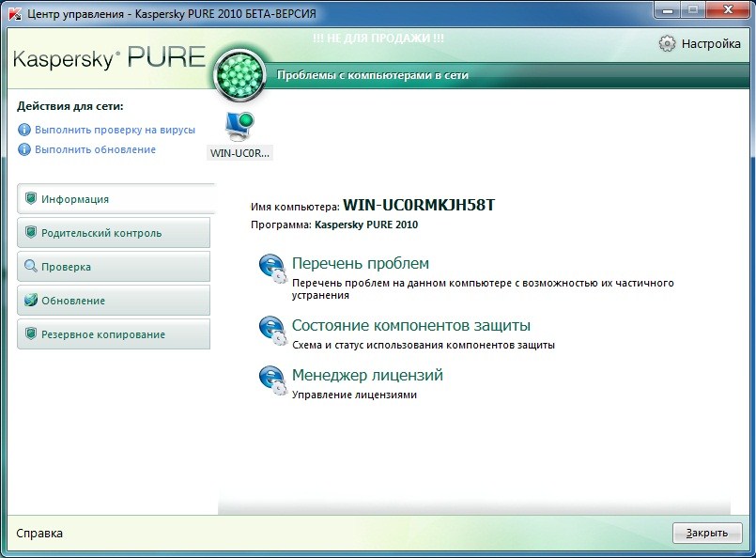
Task: Open Настройка settings gear icon
Action: [x=667, y=43]
